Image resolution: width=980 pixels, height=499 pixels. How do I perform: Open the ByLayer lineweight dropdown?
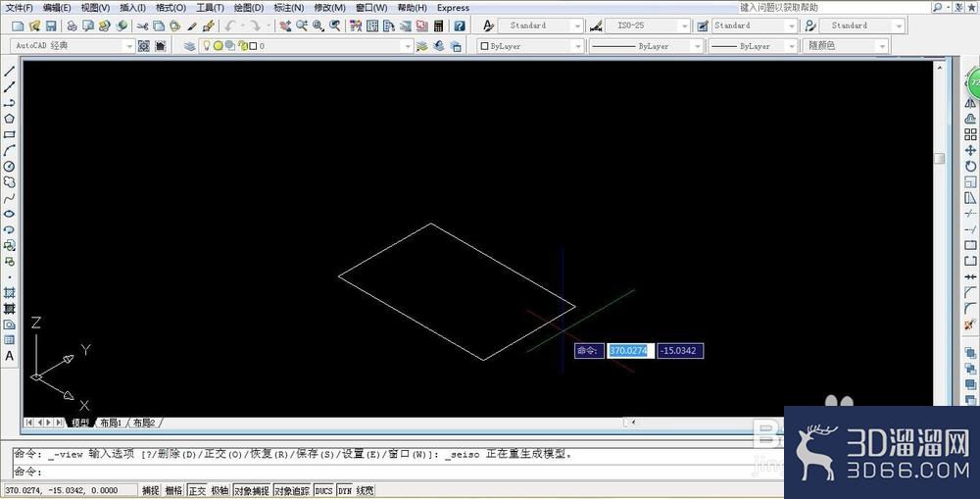point(754,46)
